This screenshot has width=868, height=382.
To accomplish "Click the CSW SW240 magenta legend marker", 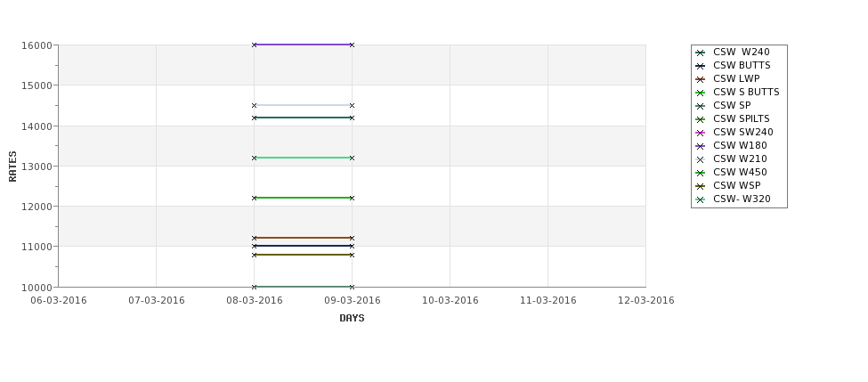I will 701,133.
